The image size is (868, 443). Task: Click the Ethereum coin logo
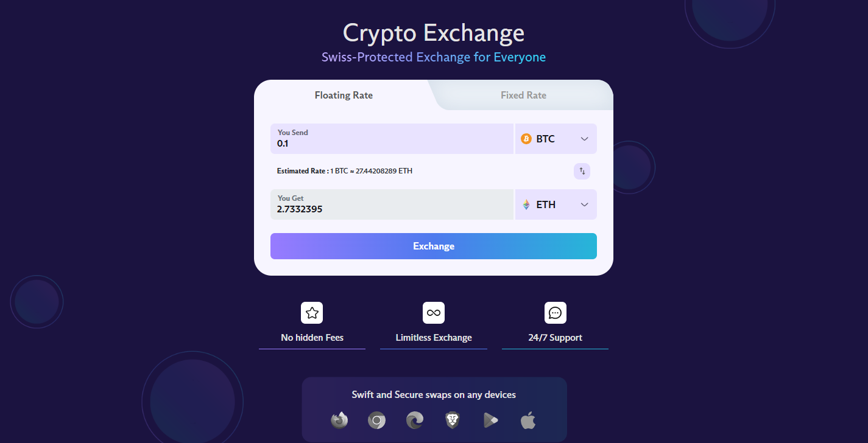click(525, 204)
